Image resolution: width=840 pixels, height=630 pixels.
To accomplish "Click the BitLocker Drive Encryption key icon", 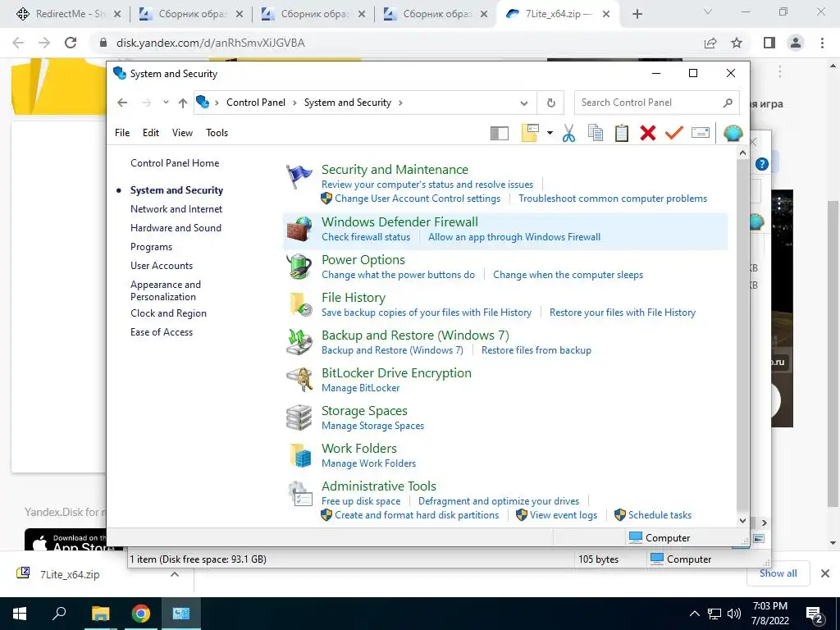I will point(299,379).
